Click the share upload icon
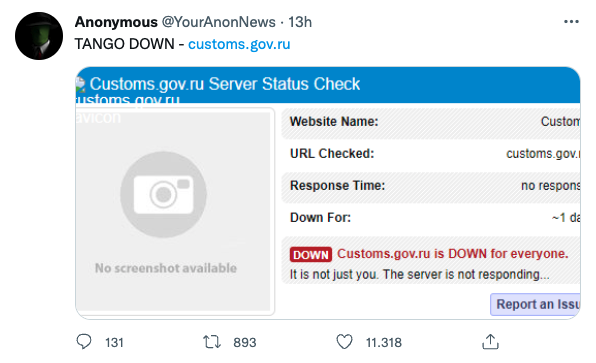This screenshot has width=596, height=363. tap(490, 342)
